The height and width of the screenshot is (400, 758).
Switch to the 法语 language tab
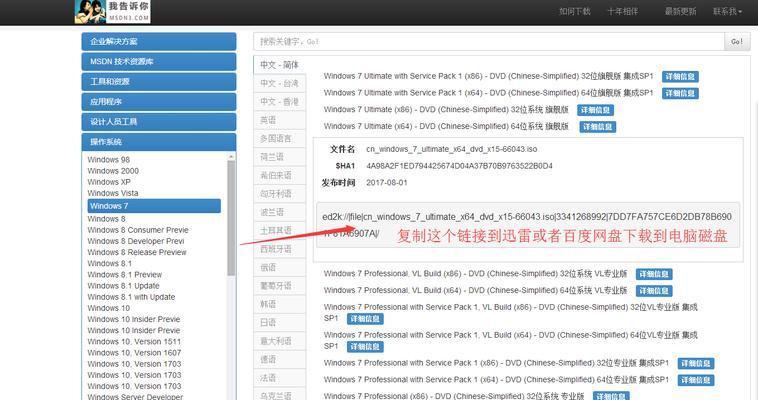(279, 377)
